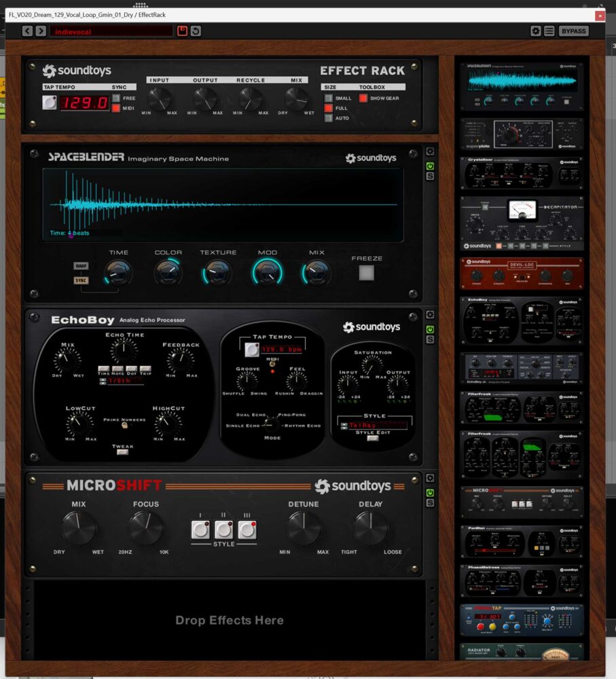Click the rack INPUT knob
The image size is (616, 679).
pyautogui.click(x=160, y=99)
